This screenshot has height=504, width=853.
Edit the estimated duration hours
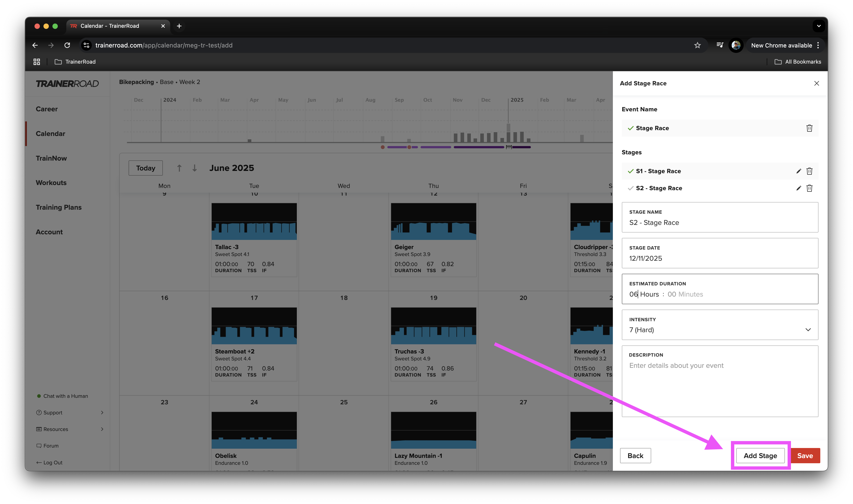click(644, 294)
